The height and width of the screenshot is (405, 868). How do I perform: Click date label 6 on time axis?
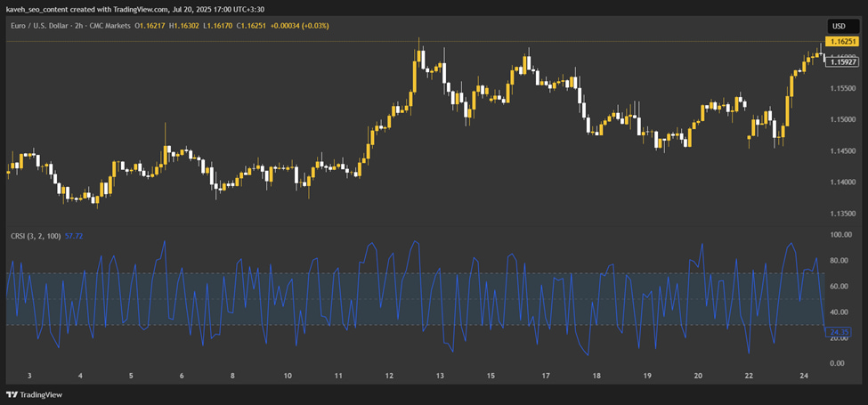pyautogui.click(x=182, y=377)
